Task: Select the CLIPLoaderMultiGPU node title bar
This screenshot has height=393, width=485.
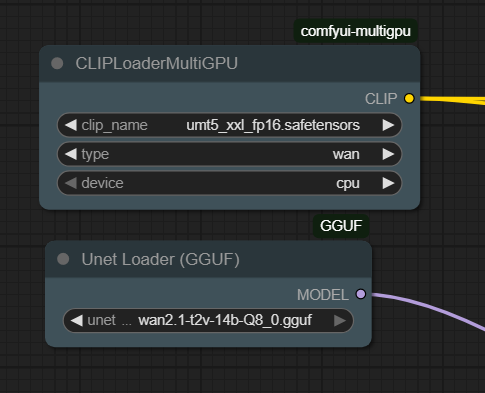Action: click(x=229, y=63)
